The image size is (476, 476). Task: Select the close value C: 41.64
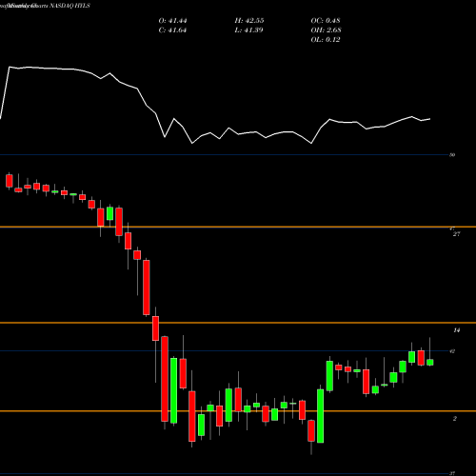click(172, 30)
